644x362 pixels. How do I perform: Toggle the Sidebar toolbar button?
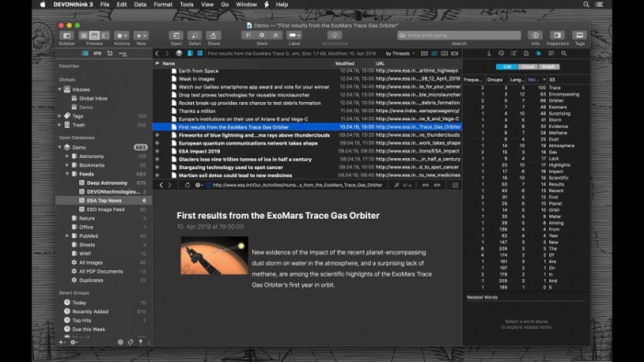click(66, 36)
